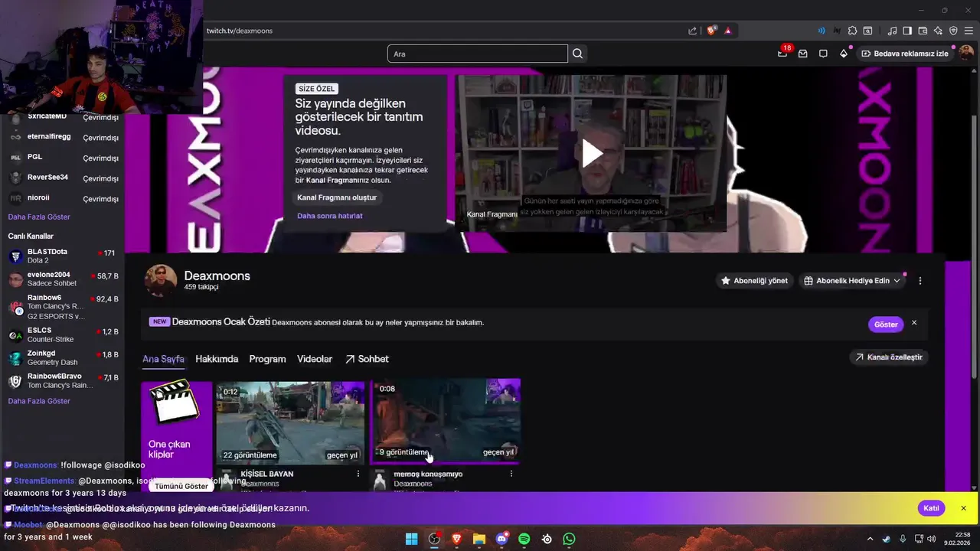Open the user profile avatar menu
The image size is (980, 551).
point(966,54)
